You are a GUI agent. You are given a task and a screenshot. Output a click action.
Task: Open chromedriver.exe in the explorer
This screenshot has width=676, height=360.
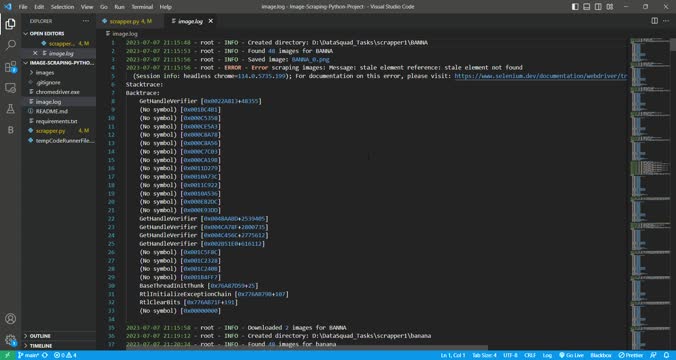click(x=59, y=92)
